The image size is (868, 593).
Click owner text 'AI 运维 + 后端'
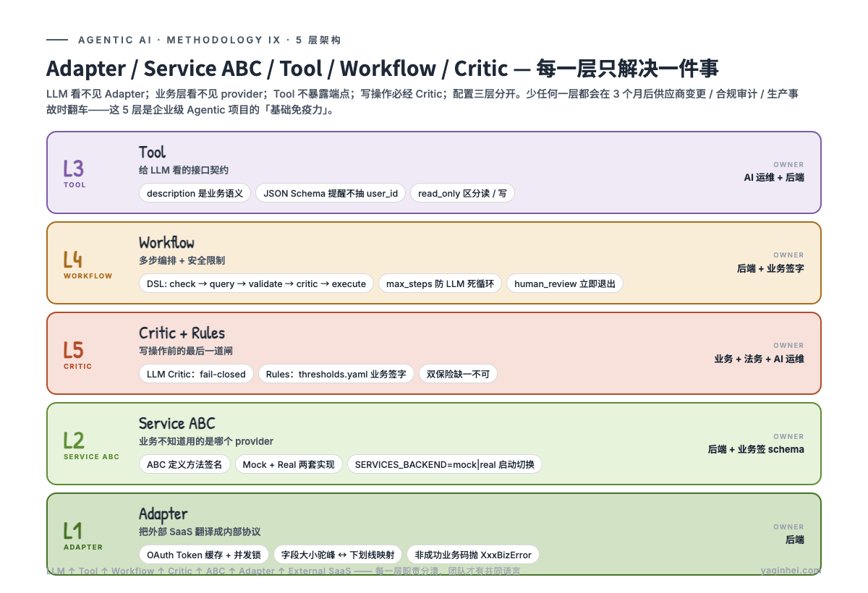click(x=774, y=177)
